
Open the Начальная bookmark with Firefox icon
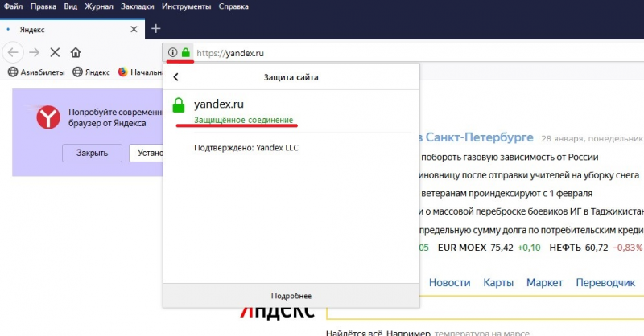(x=140, y=72)
